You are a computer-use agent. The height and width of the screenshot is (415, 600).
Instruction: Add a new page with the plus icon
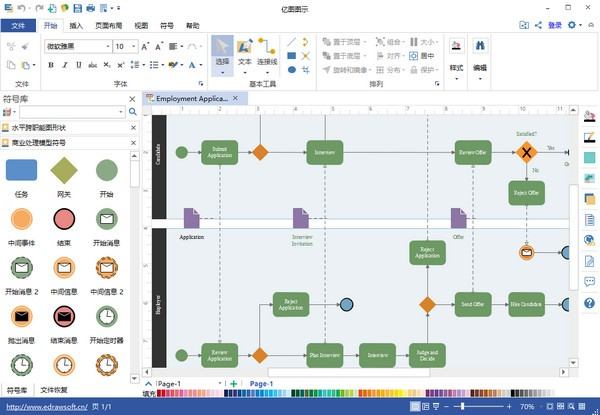(234, 384)
